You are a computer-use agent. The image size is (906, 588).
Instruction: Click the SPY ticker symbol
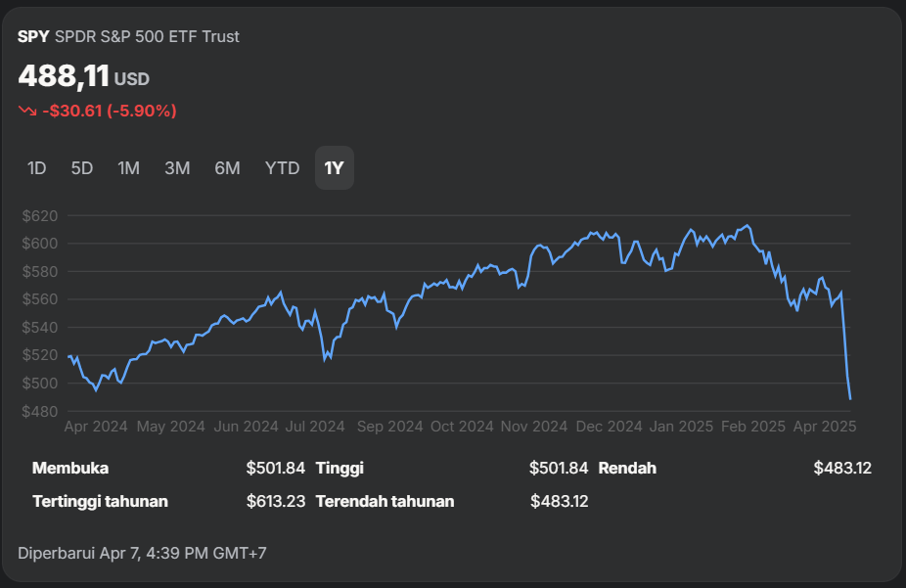tap(33, 36)
